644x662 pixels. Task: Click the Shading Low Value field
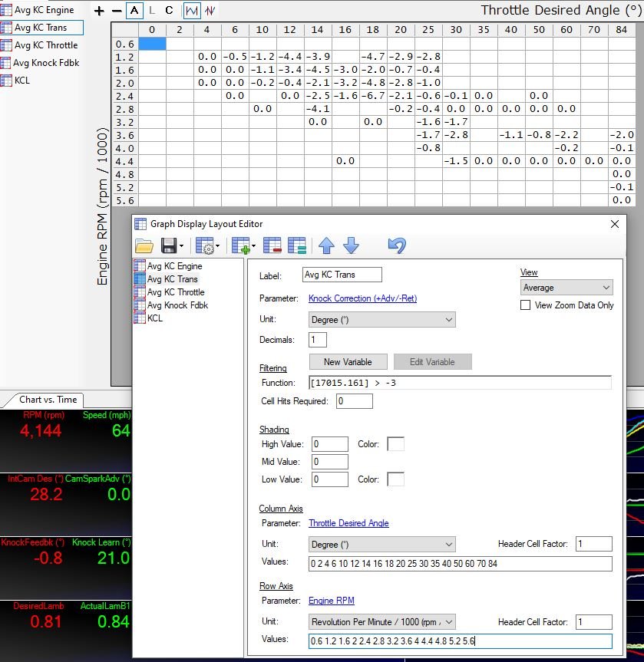pyautogui.click(x=329, y=479)
